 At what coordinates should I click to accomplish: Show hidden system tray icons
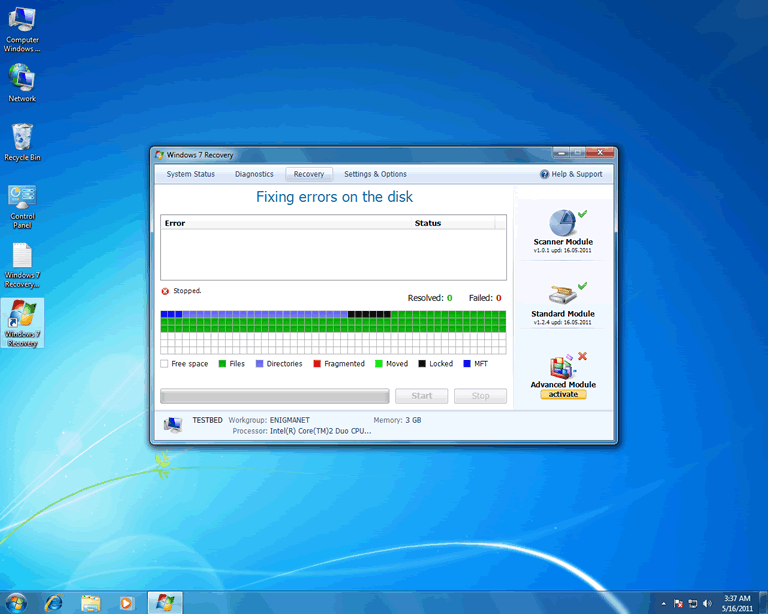tap(663, 603)
